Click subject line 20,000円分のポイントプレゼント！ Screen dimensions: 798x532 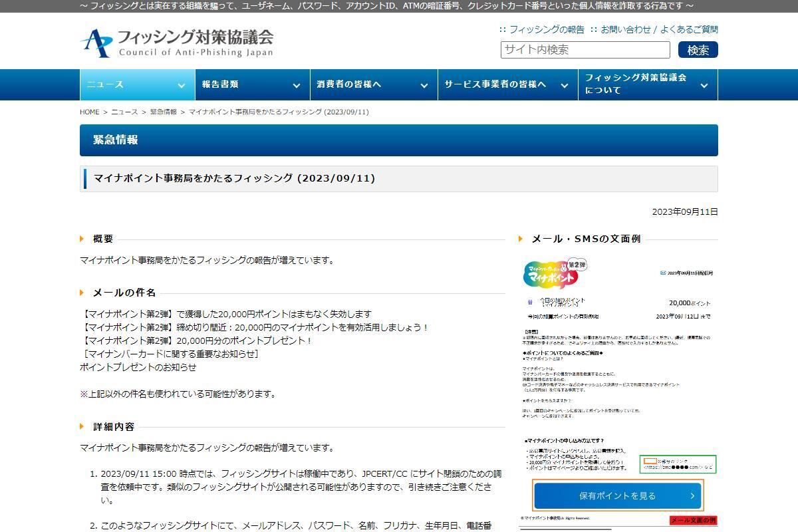(x=196, y=340)
